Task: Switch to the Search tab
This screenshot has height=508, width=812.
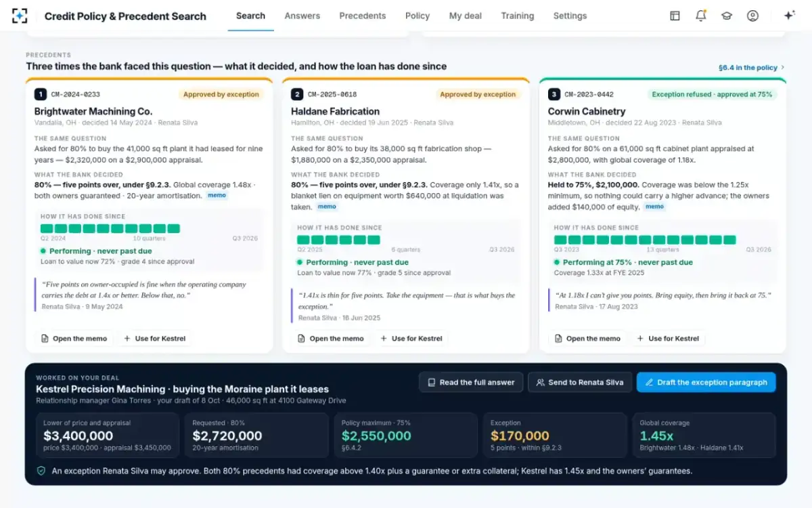Action: [250, 16]
